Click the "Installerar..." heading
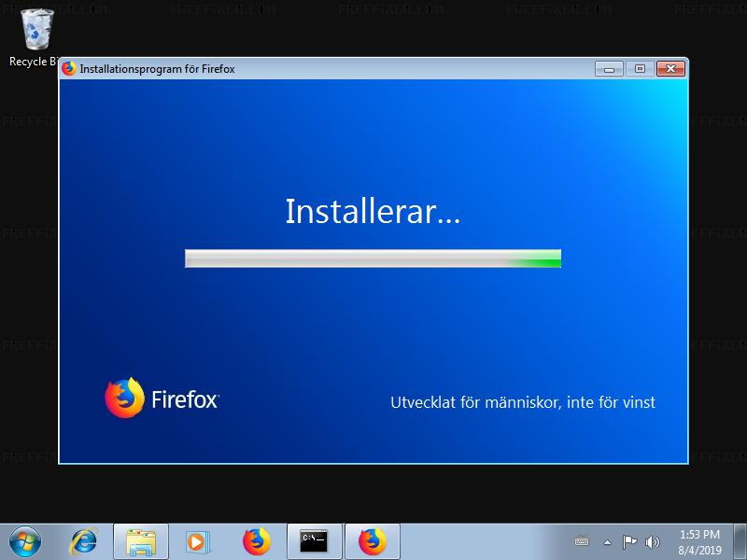 pos(373,212)
